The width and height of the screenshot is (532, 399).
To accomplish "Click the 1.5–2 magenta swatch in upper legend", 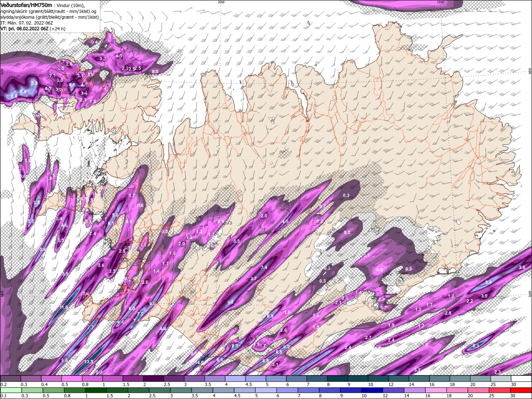I will (133, 379).
